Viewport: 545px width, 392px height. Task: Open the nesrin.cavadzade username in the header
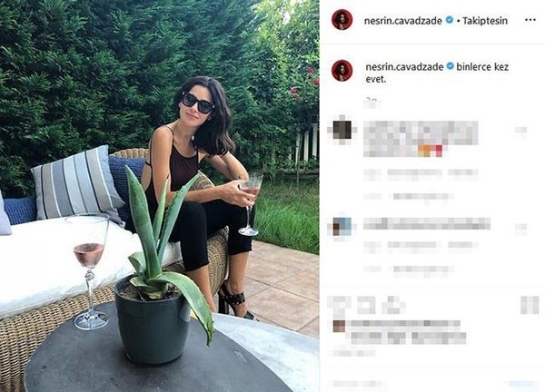[402, 21]
